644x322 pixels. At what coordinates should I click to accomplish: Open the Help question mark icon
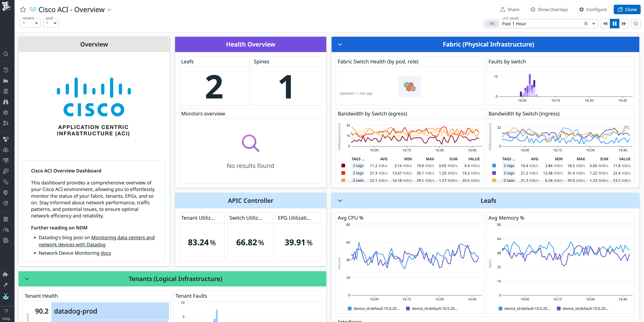click(x=6, y=311)
